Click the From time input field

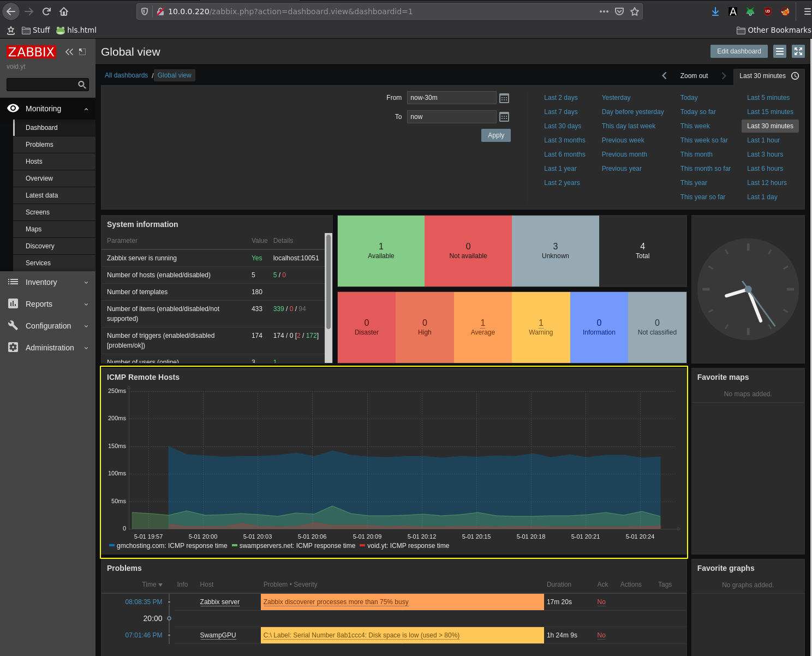(x=452, y=98)
